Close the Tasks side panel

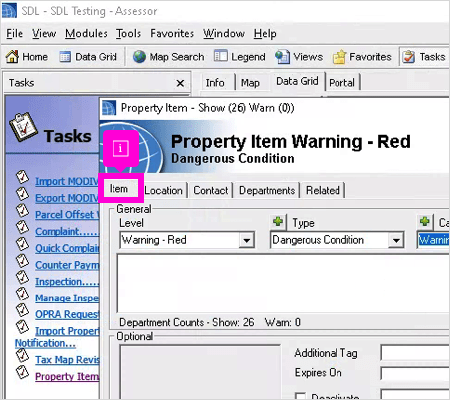(x=180, y=83)
